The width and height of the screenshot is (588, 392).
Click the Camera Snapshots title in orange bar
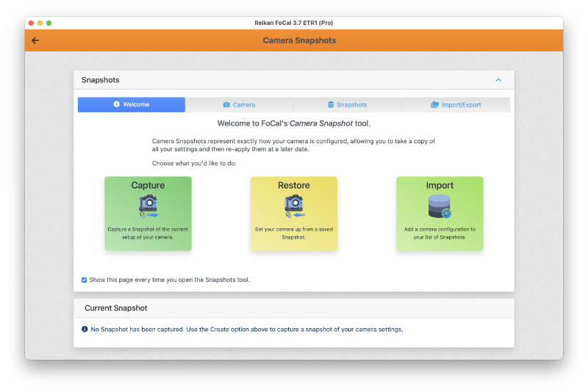pyautogui.click(x=299, y=40)
